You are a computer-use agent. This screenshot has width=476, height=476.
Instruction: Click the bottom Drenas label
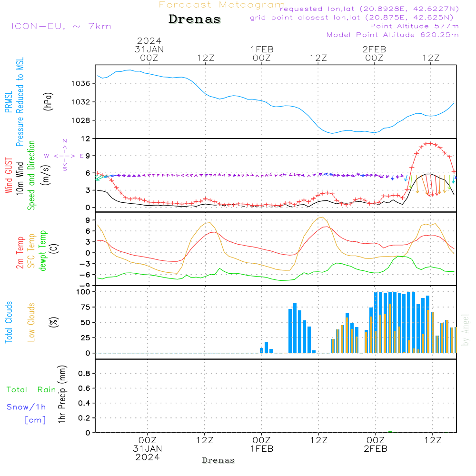pos(218,460)
